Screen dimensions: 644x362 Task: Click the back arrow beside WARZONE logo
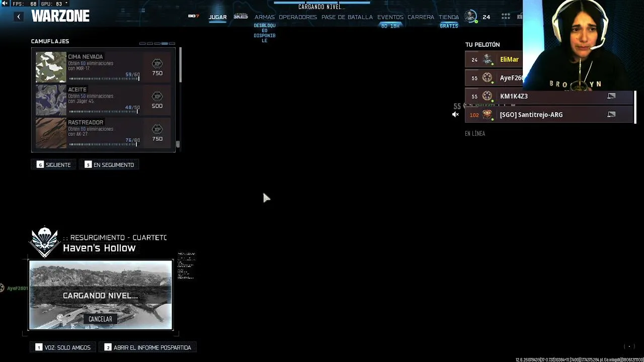click(19, 17)
